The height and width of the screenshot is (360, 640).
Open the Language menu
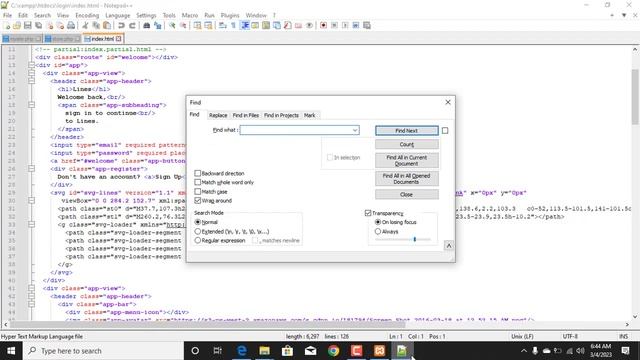(x=118, y=15)
